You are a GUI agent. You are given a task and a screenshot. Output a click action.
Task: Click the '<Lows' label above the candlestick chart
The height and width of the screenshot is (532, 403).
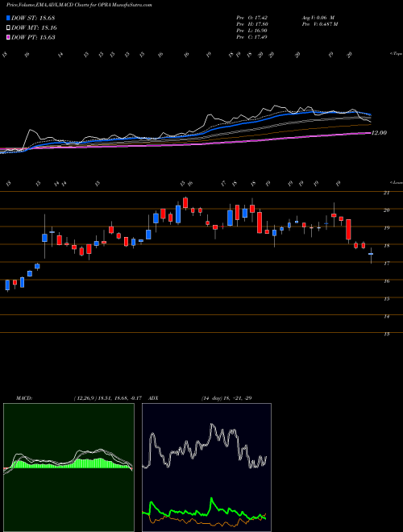[x=396, y=182]
